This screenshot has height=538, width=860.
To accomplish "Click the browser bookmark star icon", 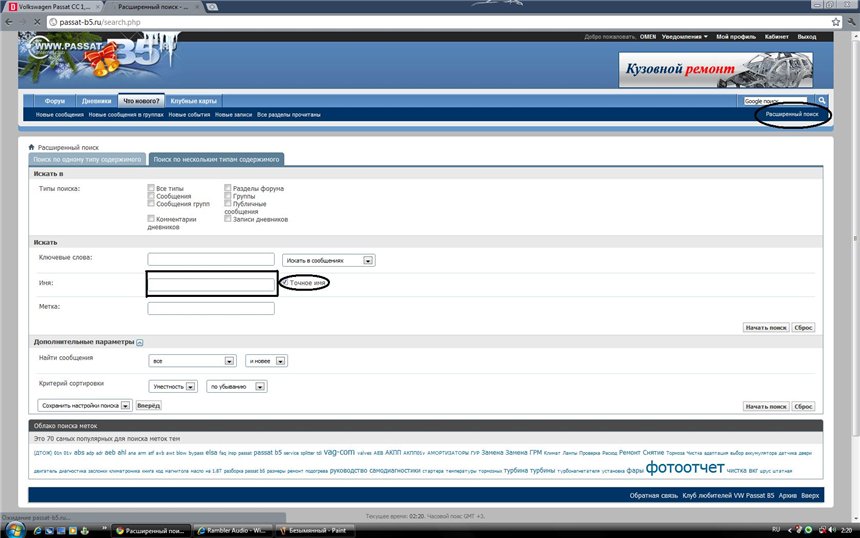I will (x=836, y=21).
